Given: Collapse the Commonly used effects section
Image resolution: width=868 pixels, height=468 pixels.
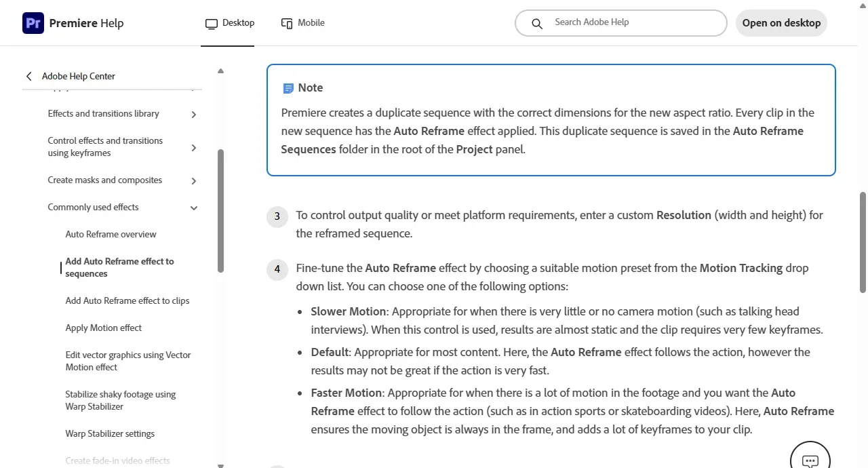Looking at the screenshot, I should tap(194, 208).
